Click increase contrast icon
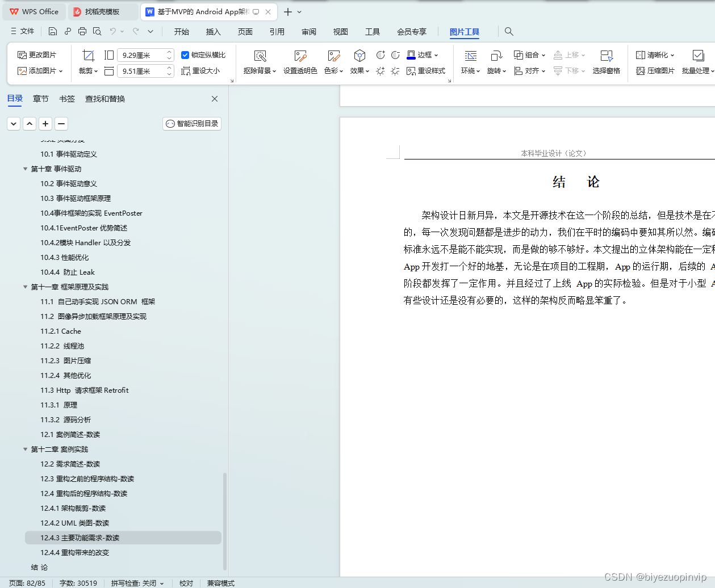This screenshot has width=715, height=588. [381, 55]
